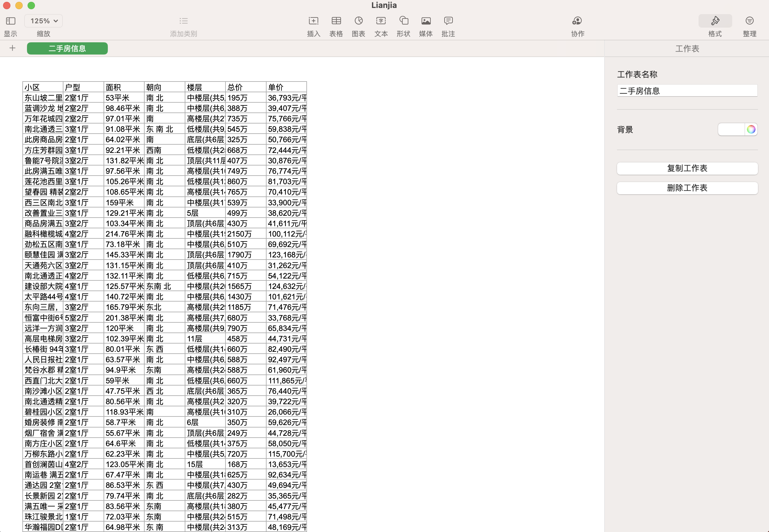The height and width of the screenshot is (532, 769).
Task: Select cell 98.46平米
Action: pyautogui.click(x=124, y=108)
